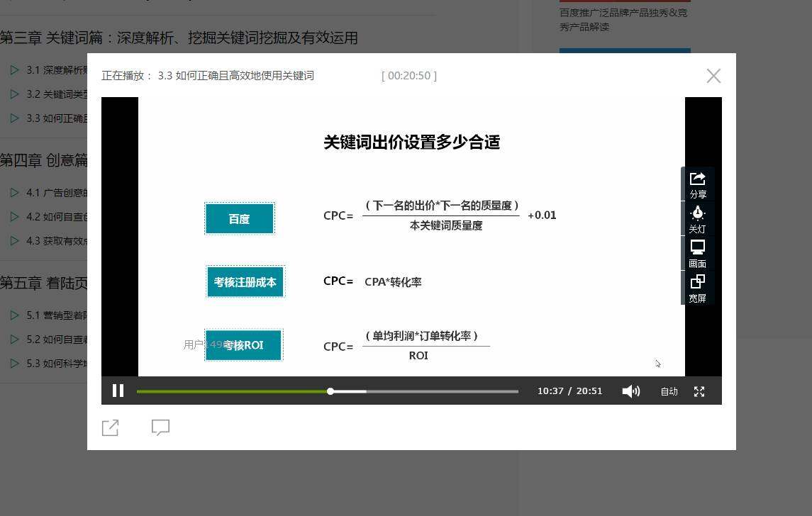The image size is (812, 516).
Task: Seek on the video progress bar
Action: 426,391
